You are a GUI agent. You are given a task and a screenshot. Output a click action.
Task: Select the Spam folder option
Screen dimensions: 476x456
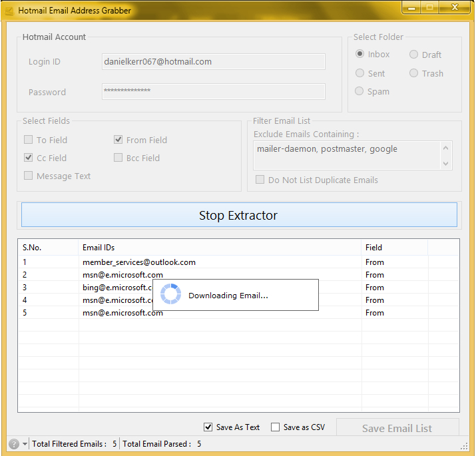[360, 91]
